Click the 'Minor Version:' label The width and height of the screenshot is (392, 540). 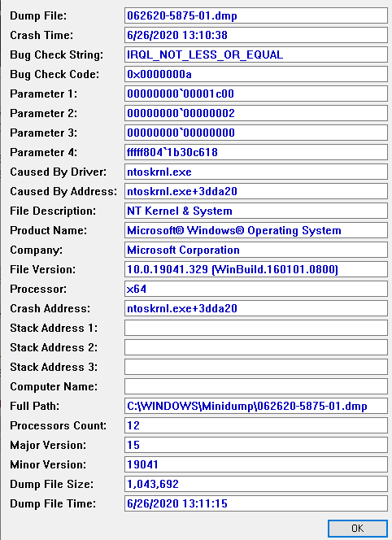pyautogui.click(x=48, y=464)
